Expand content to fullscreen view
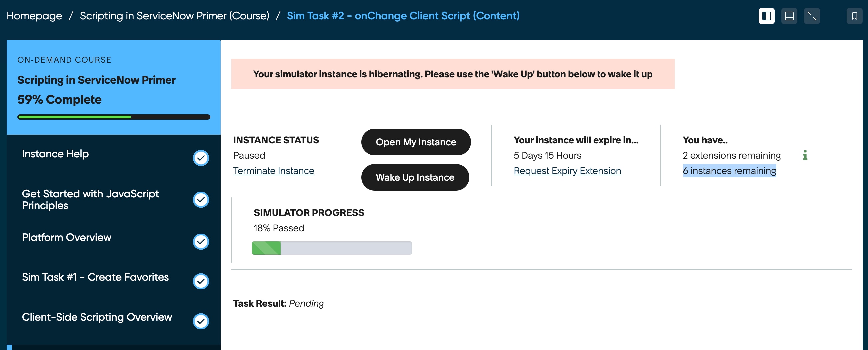 point(811,16)
